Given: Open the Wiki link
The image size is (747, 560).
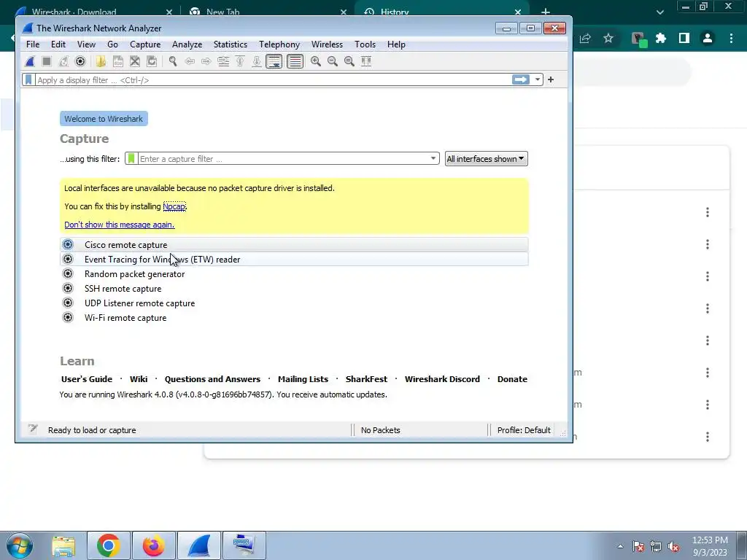Looking at the screenshot, I should pyautogui.click(x=139, y=379).
